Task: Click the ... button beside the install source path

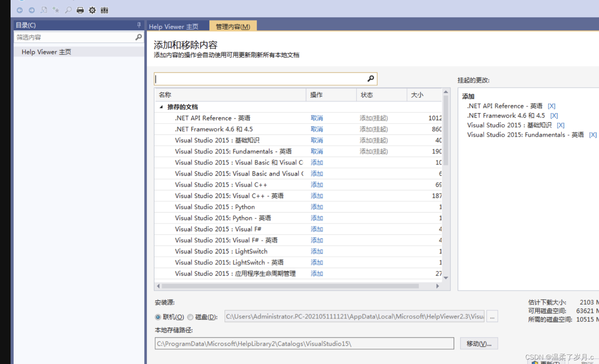Action: tap(492, 316)
